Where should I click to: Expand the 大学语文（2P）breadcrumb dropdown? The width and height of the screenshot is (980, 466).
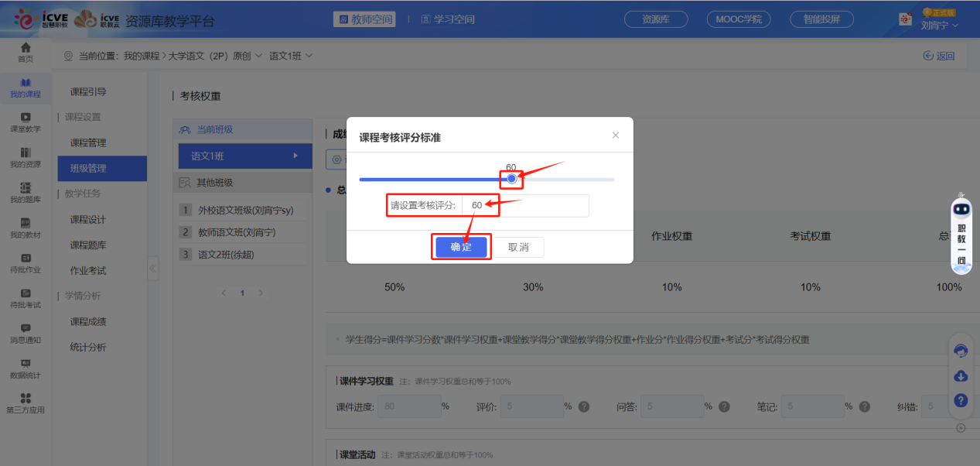pos(258,55)
